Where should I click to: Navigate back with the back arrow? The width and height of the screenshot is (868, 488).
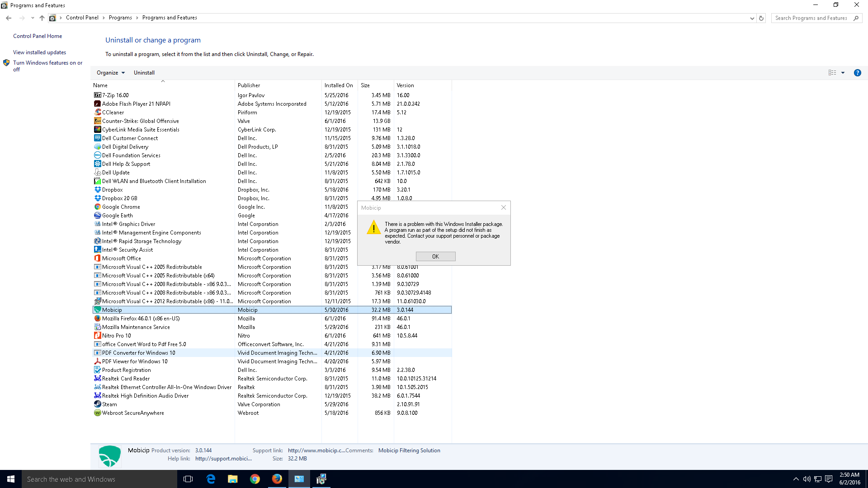9,18
